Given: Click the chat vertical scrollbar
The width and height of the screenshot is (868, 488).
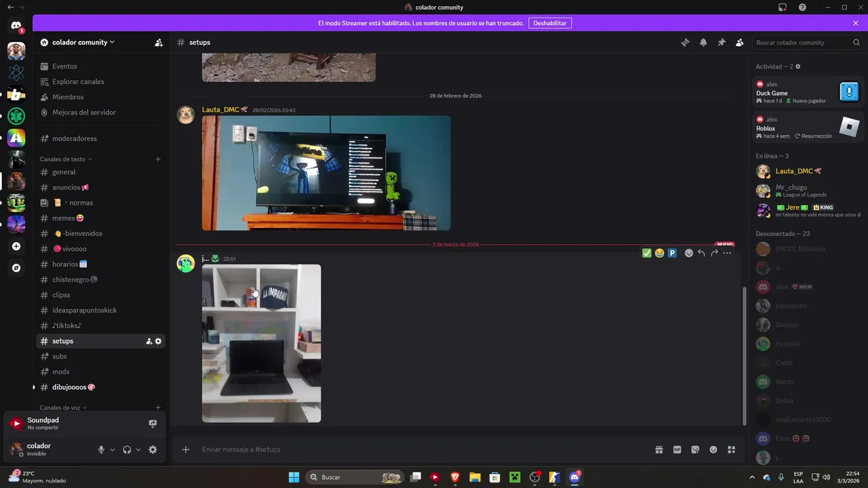Looking at the screenshot, I should 745,355.
